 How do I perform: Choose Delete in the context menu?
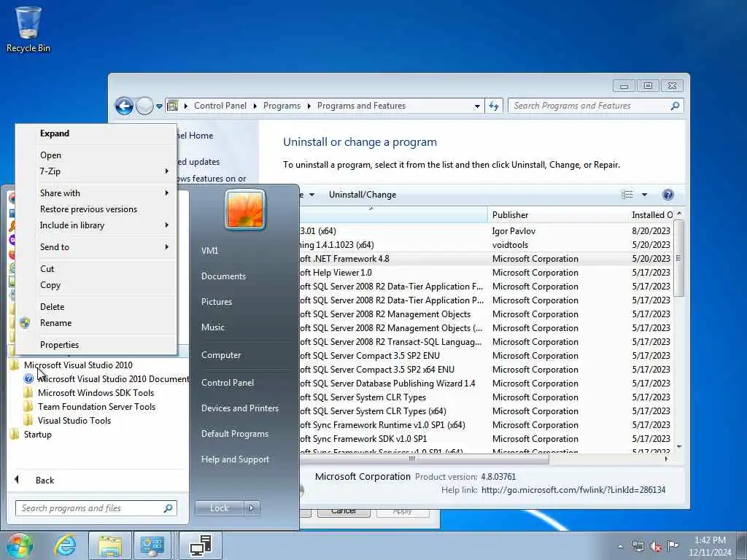tap(96, 307)
